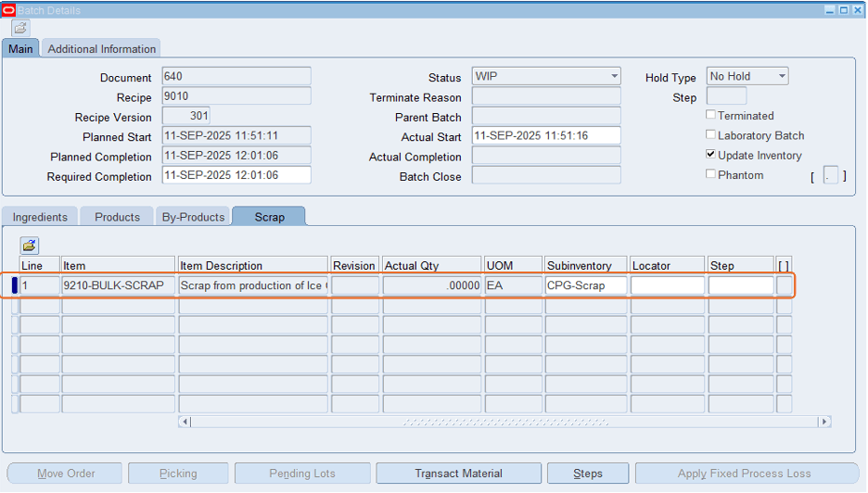This screenshot has width=868, height=493.
Task: Click the Planned Completion date field
Action: pos(236,156)
